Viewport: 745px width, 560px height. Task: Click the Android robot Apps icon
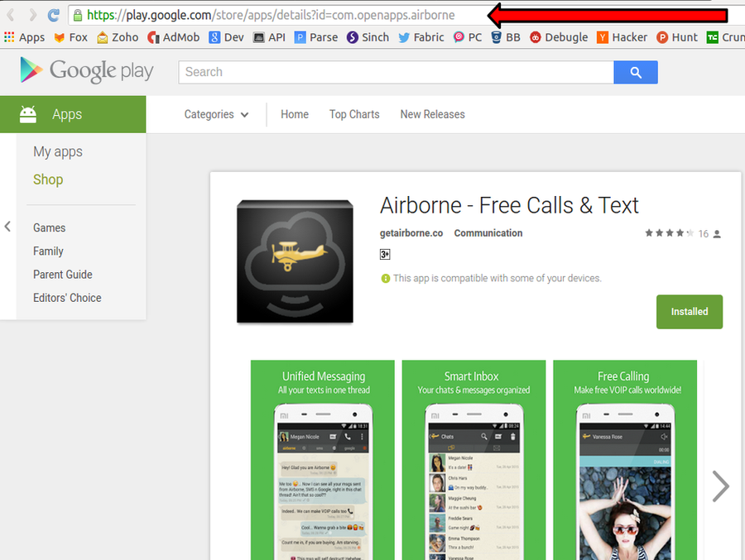[x=28, y=114]
